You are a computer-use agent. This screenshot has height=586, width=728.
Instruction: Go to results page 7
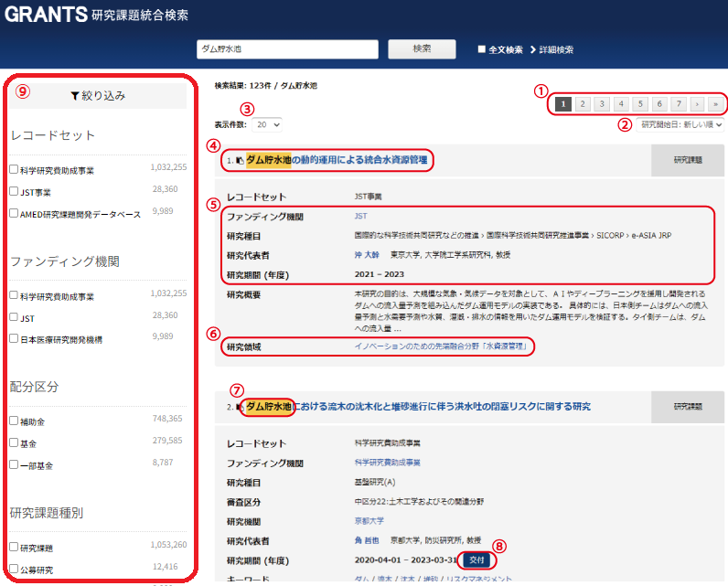click(x=679, y=104)
